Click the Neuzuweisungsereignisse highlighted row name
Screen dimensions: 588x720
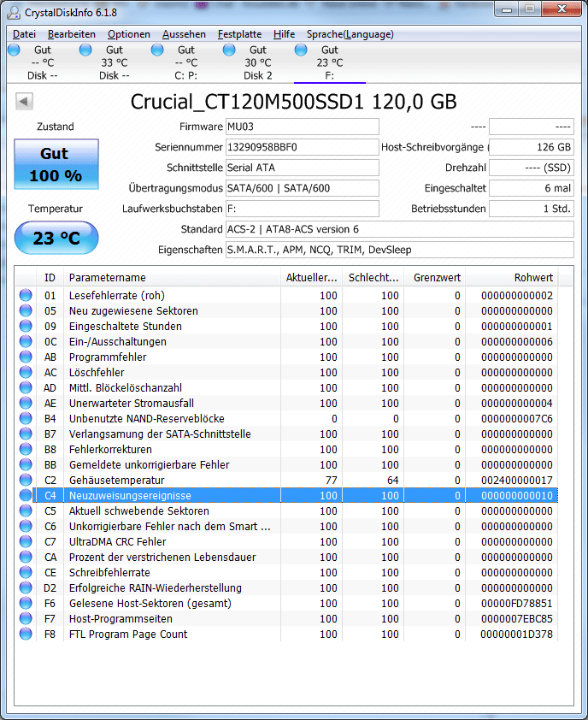click(130, 495)
